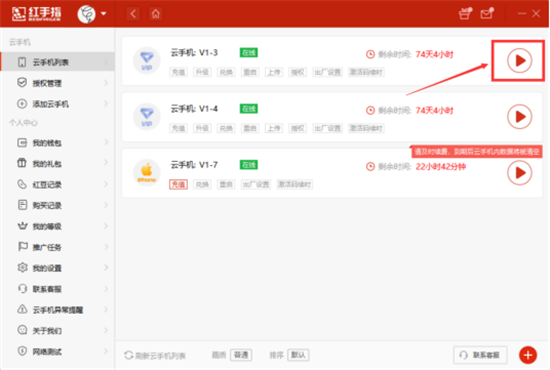Click 上传 for cloud phone V1-4
The image size is (550, 370).
pyautogui.click(x=274, y=128)
